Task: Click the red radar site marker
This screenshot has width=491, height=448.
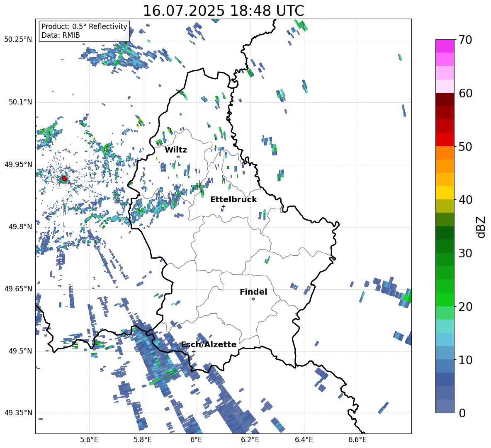Action: pyautogui.click(x=64, y=179)
